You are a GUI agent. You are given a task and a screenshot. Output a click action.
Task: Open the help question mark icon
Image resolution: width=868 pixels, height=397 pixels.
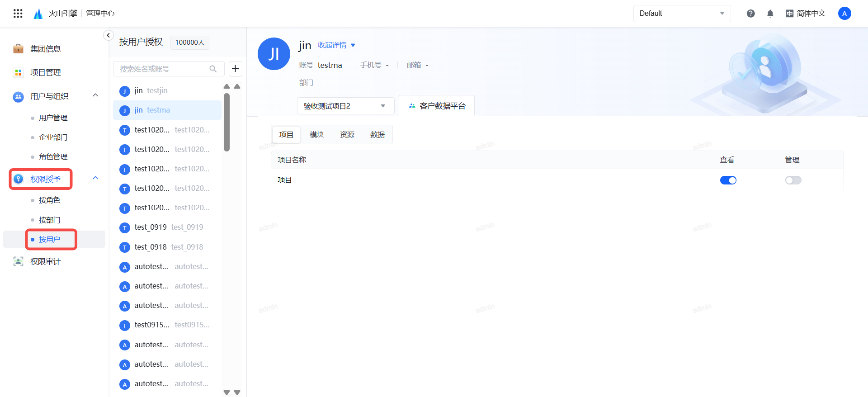point(751,14)
